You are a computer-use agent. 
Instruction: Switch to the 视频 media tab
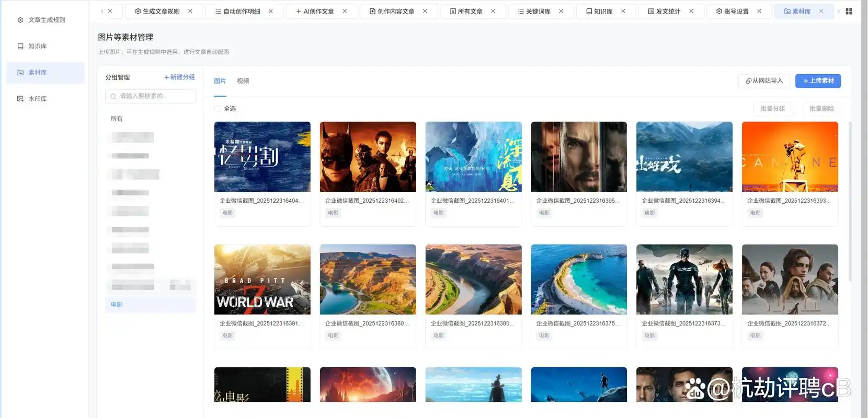point(243,81)
